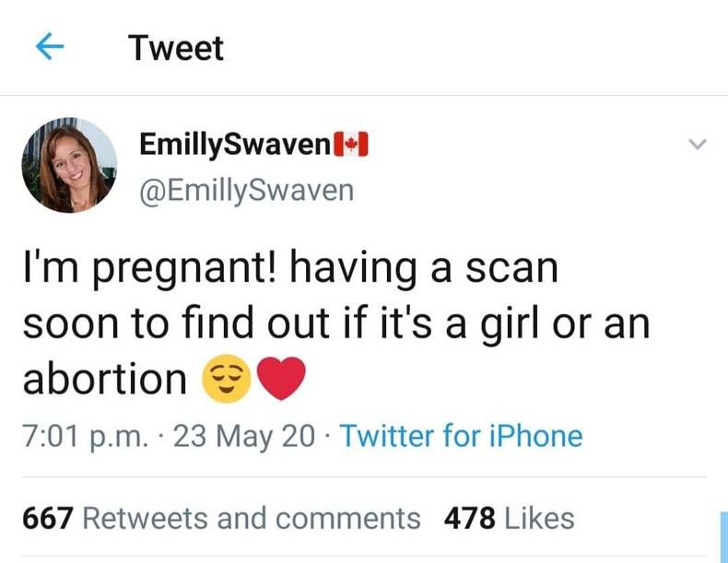Click the 7:01 p.m. timestamp
The width and height of the screenshot is (728, 563).
click(86, 436)
